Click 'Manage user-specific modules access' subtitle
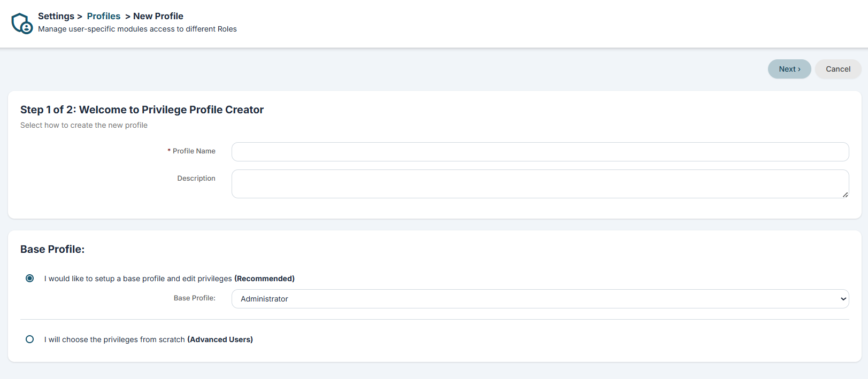The image size is (868, 379). click(137, 29)
